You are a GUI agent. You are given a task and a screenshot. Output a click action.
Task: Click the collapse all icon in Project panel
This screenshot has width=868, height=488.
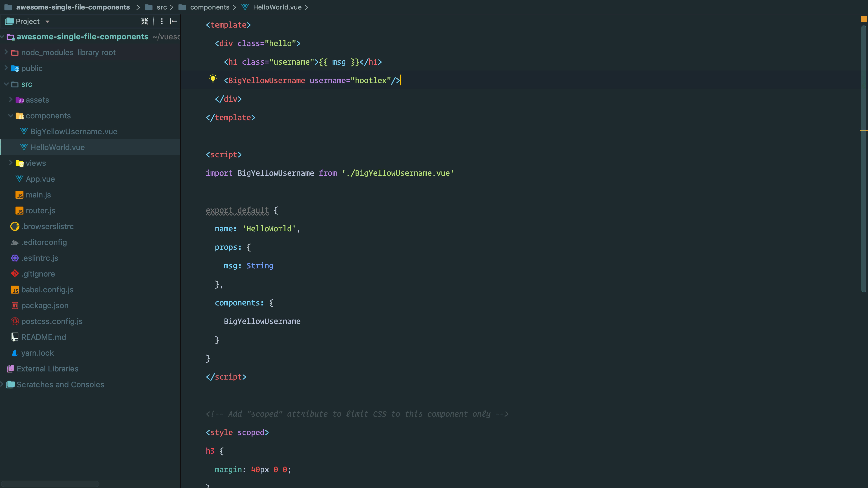coord(145,21)
